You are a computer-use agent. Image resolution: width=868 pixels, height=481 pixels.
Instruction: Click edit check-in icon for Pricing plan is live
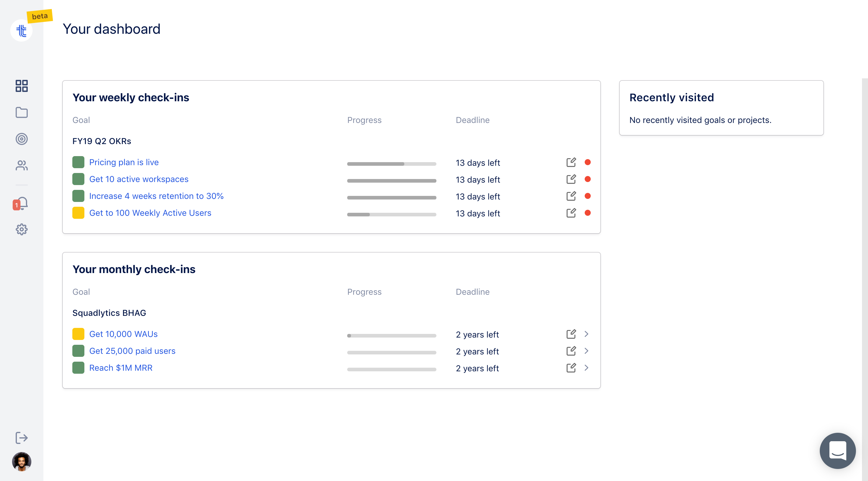[x=571, y=162]
